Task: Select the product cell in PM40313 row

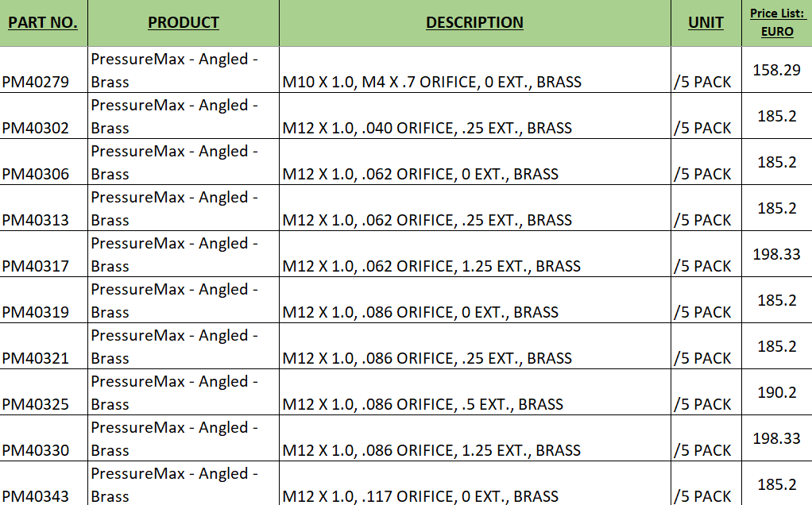Action: 184,208
